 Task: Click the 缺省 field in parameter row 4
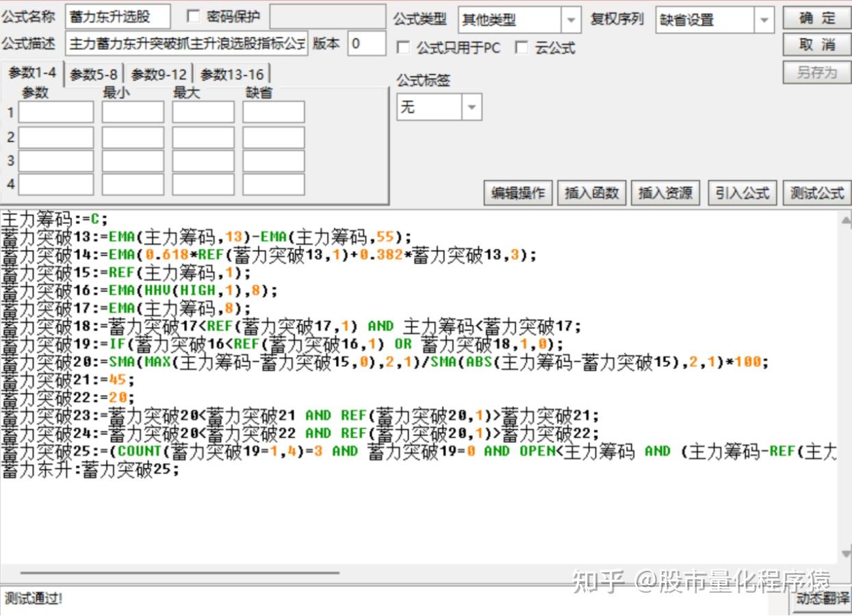(274, 184)
